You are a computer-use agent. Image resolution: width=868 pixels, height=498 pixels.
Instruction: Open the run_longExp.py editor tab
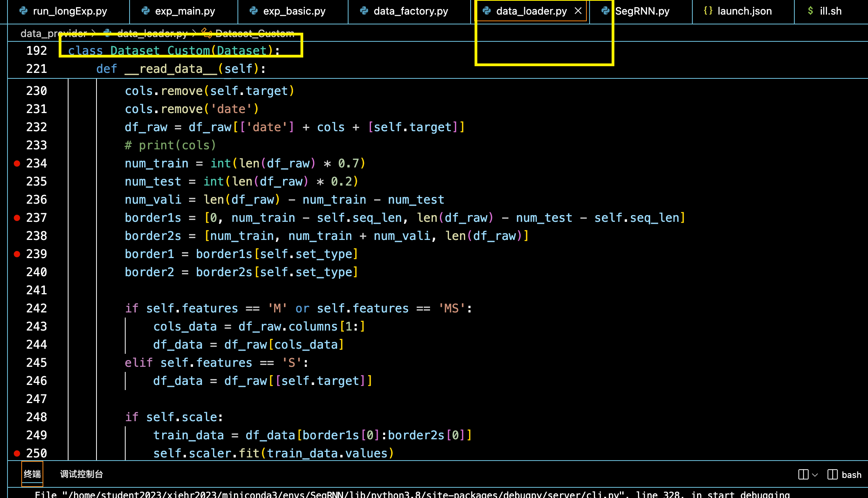click(69, 11)
